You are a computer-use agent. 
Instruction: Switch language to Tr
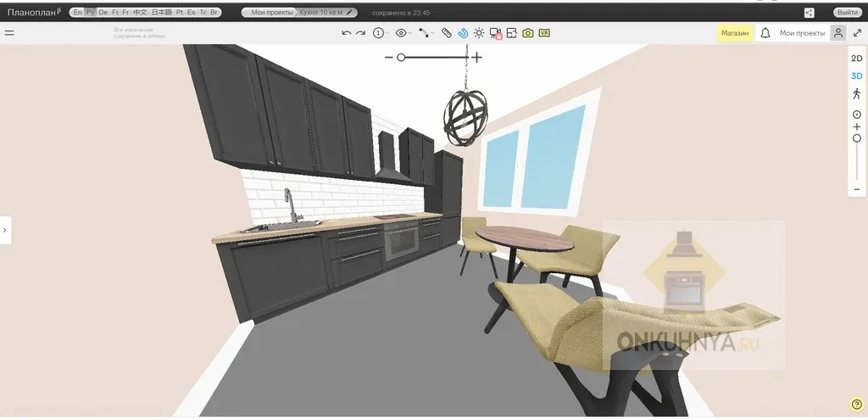[202, 12]
